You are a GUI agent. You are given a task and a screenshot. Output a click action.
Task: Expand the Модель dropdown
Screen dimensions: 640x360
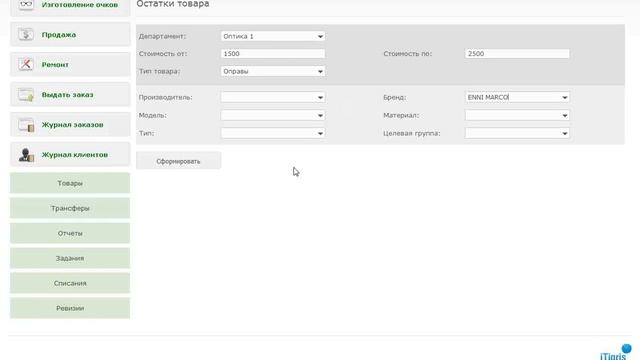273,115
